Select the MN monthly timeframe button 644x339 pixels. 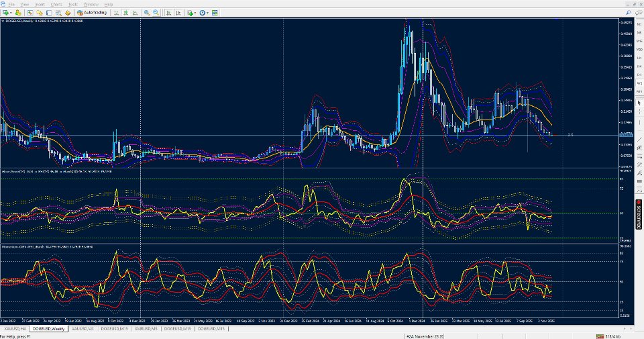(x=639, y=92)
